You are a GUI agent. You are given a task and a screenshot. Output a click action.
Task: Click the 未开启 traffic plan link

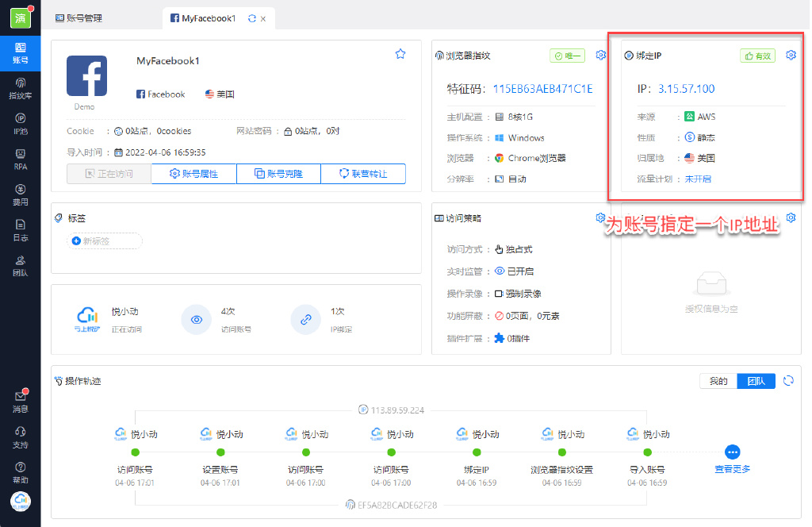pyautogui.click(x=698, y=179)
